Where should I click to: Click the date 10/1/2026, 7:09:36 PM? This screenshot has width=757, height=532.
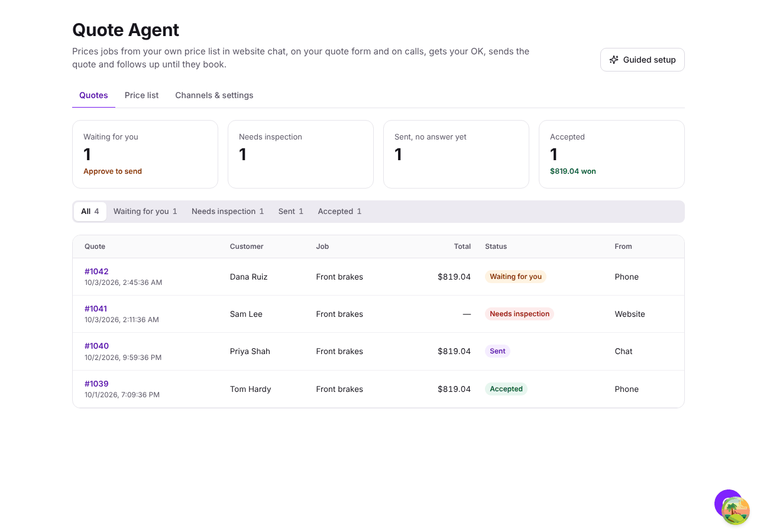[x=122, y=395]
